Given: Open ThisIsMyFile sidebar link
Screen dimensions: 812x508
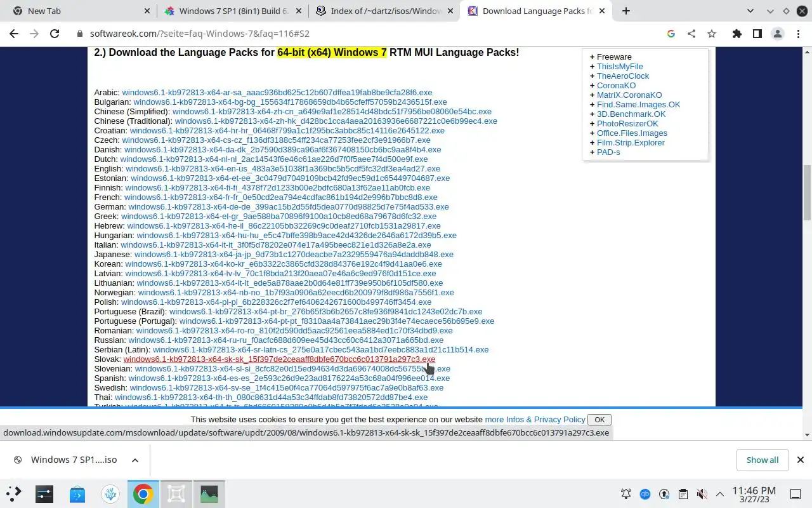Looking at the screenshot, I should 620,67.
